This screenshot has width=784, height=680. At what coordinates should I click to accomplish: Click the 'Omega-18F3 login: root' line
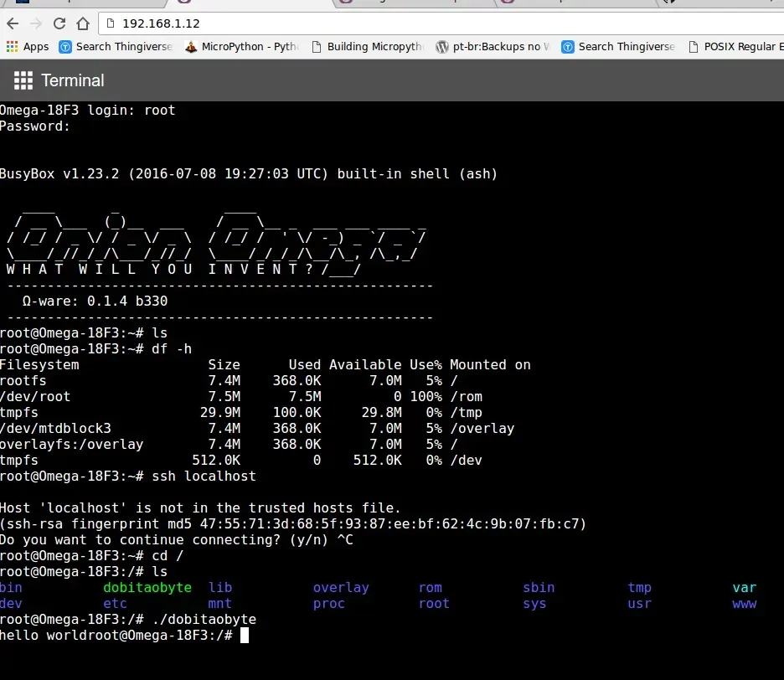coord(87,111)
